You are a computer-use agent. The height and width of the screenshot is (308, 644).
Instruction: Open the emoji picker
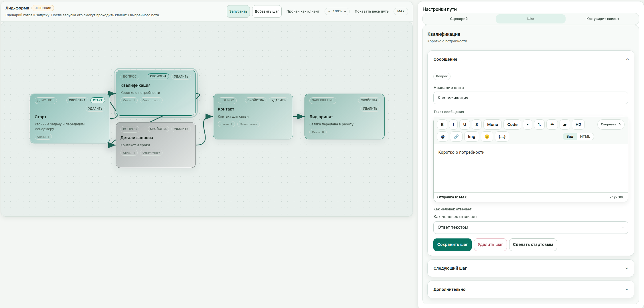click(487, 137)
